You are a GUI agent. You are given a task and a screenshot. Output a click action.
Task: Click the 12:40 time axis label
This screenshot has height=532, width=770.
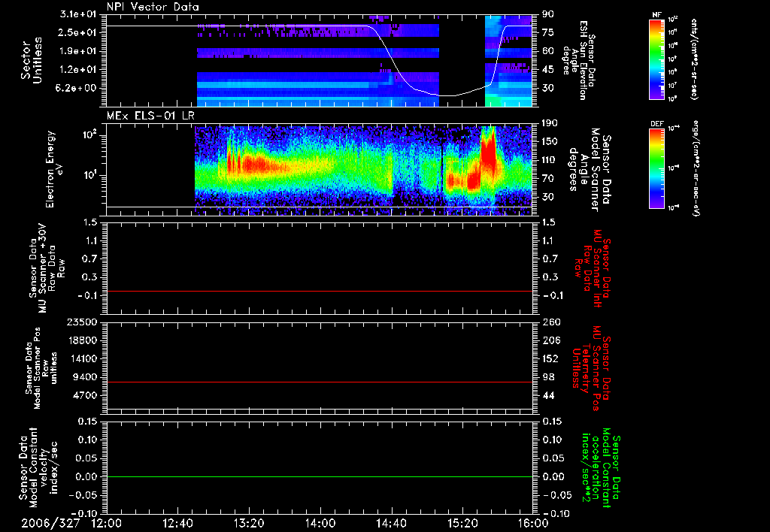(177, 523)
